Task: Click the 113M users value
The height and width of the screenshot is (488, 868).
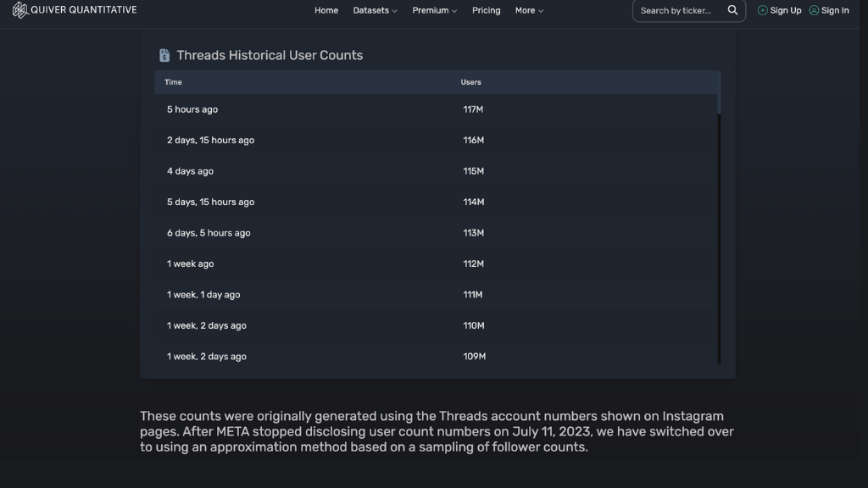Action: (473, 233)
